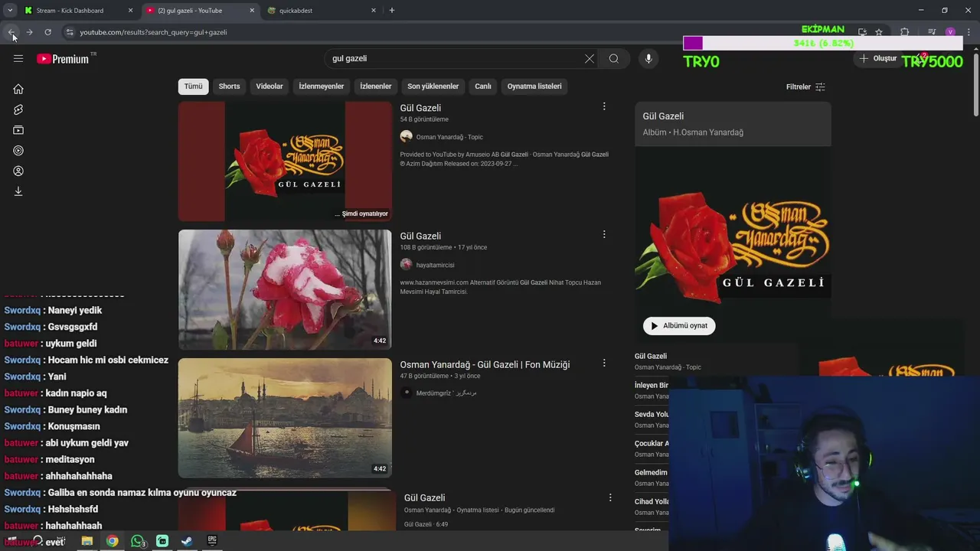The width and height of the screenshot is (980, 551).
Task: Click the Oluştur create button
Action: click(877, 58)
